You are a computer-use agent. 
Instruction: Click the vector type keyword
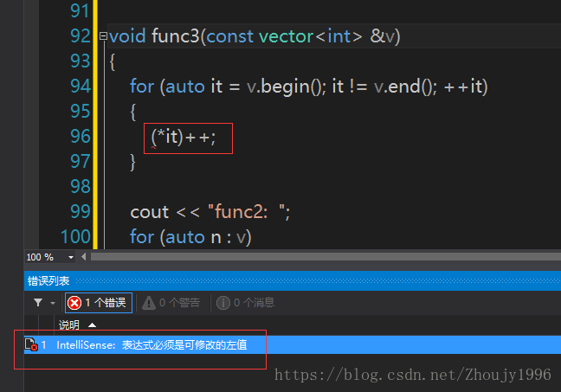pyautogui.click(x=286, y=36)
